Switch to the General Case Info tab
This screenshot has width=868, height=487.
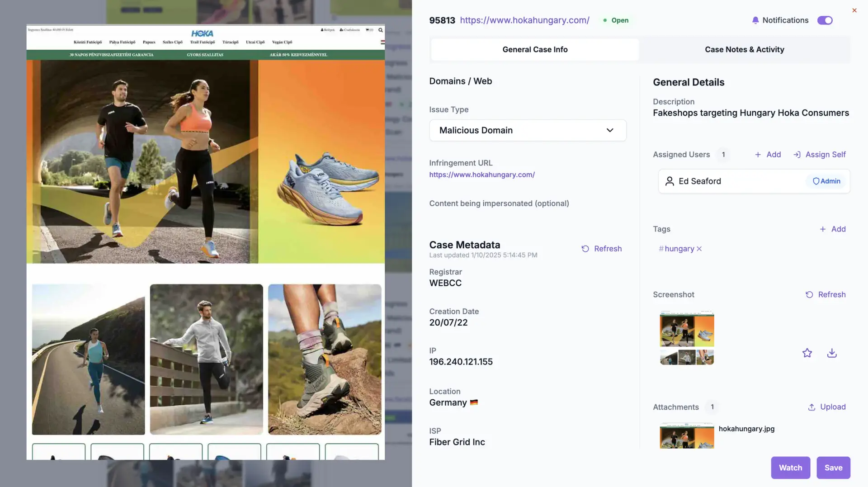[535, 49]
